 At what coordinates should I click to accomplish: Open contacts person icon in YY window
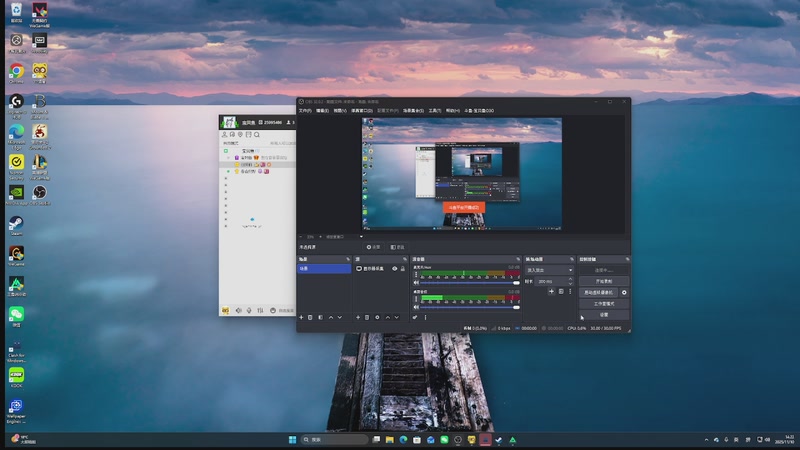point(224,135)
